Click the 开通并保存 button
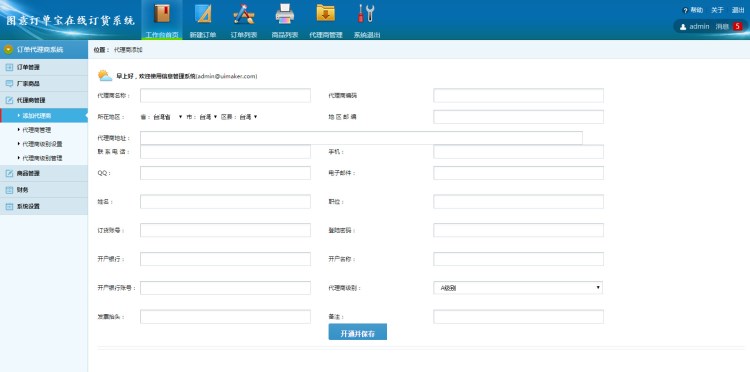 tap(357, 332)
